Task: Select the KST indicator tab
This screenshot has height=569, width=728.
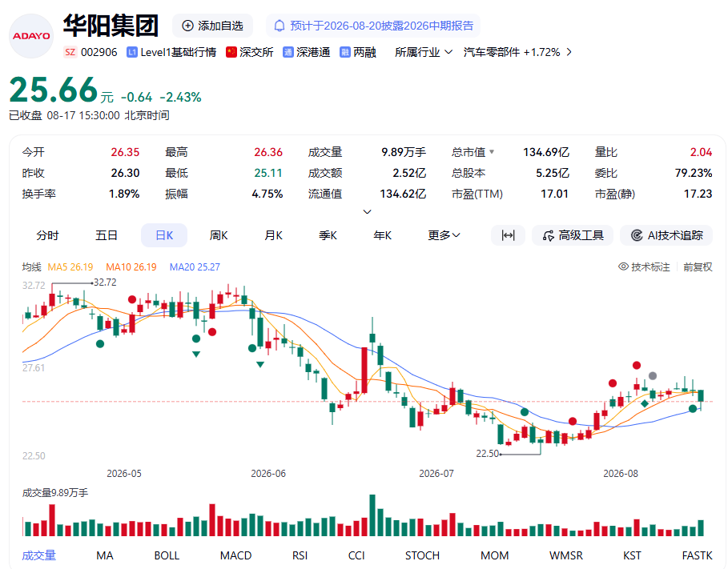Action: [633, 555]
